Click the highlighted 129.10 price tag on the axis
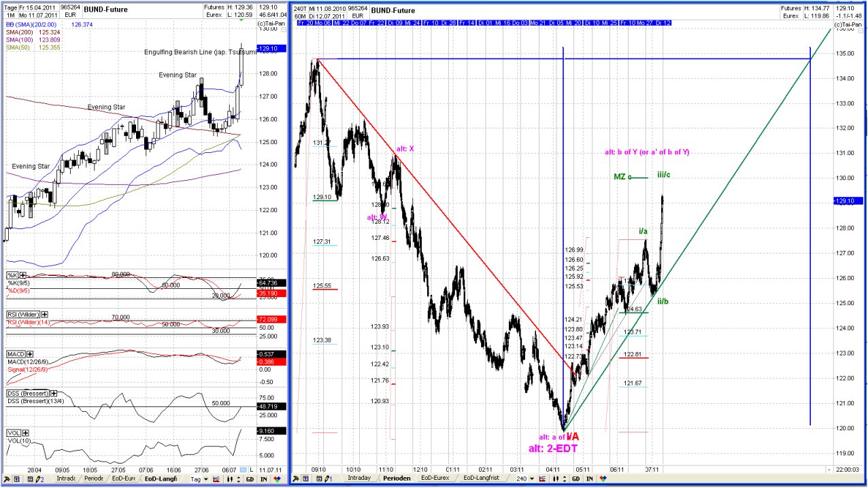Image resolution: width=868 pixels, height=488 pixels. (847, 201)
